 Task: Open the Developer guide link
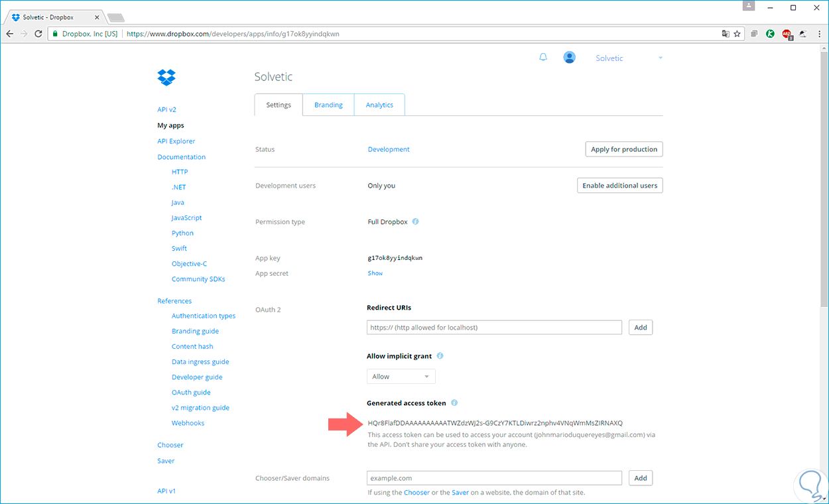197,377
